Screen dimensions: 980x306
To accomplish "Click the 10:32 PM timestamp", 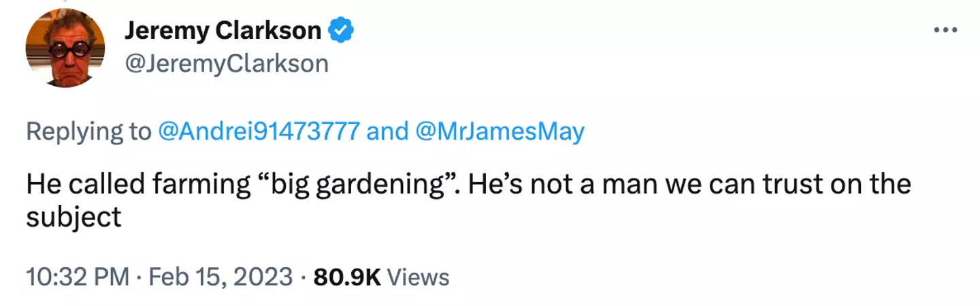I will coord(77,277).
